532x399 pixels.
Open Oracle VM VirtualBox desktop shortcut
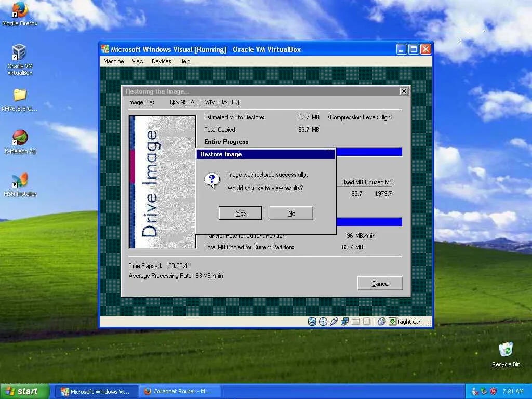20,59
